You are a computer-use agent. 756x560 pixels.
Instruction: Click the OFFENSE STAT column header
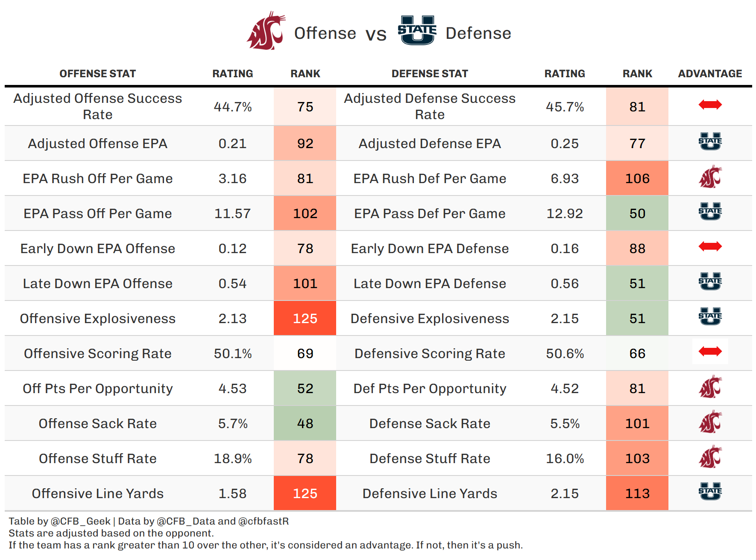point(97,74)
